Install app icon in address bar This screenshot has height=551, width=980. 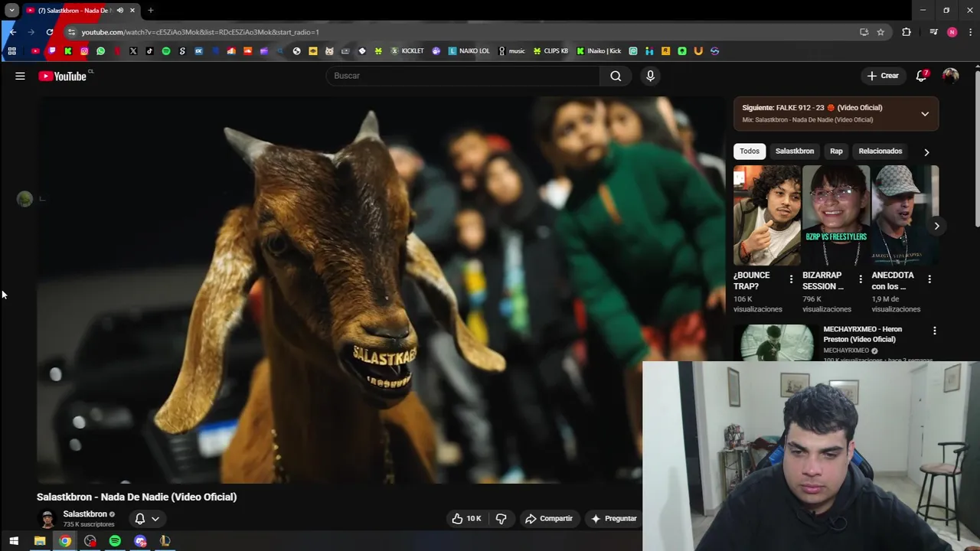pyautogui.click(x=864, y=32)
